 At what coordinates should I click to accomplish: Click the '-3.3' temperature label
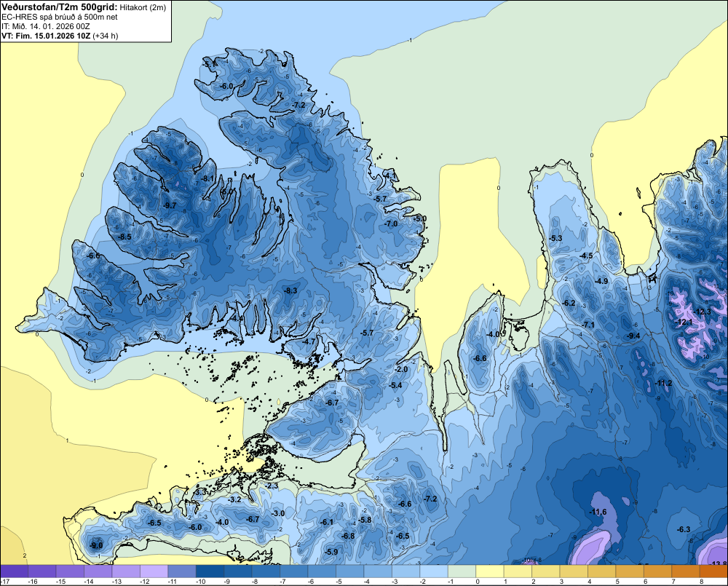[x=200, y=492]
